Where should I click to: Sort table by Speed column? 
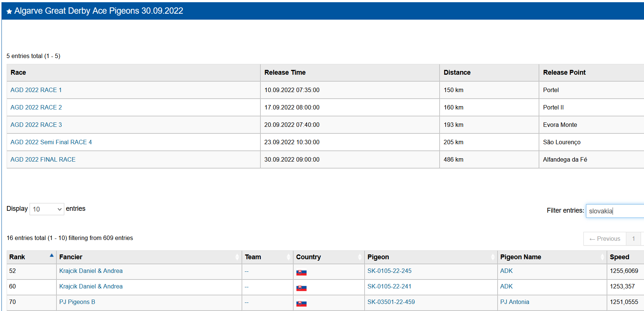coord(625,257)
